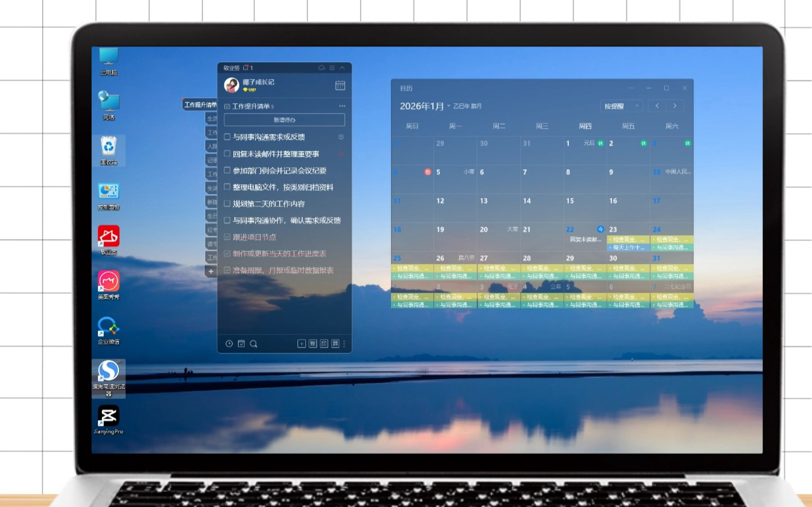Launch the 美图秀秀 desktop shortcut
Viewport: 812px width, 507px height.
pyautogui.click(x=109, y=286)
